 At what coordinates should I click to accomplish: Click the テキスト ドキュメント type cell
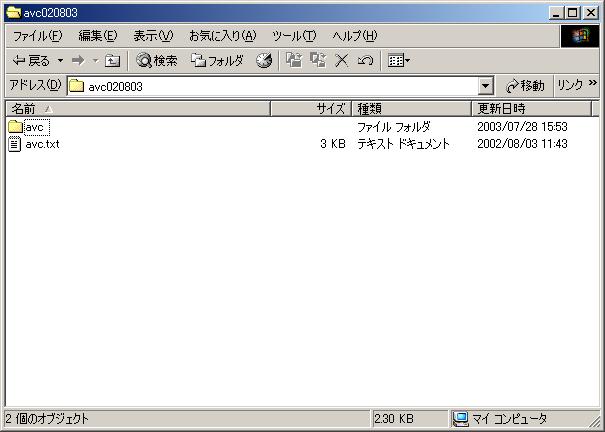(403, 144)
